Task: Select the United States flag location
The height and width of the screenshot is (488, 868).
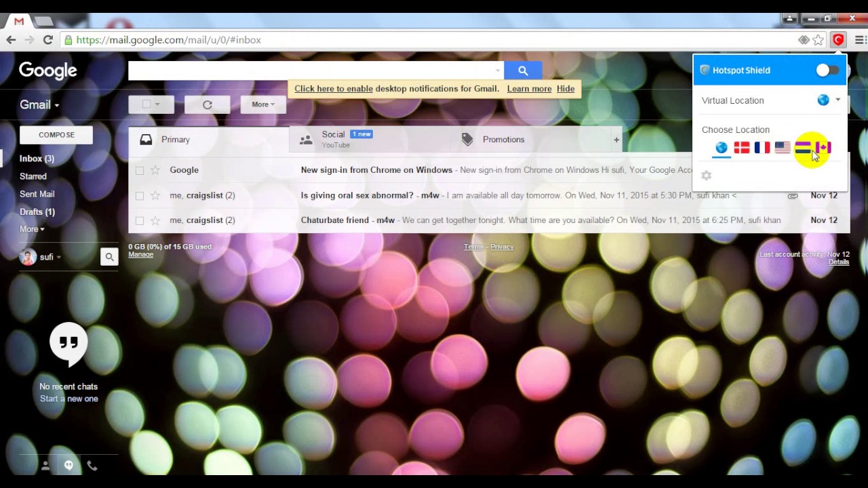Action: pyautogui.click(x=783, y=147)
